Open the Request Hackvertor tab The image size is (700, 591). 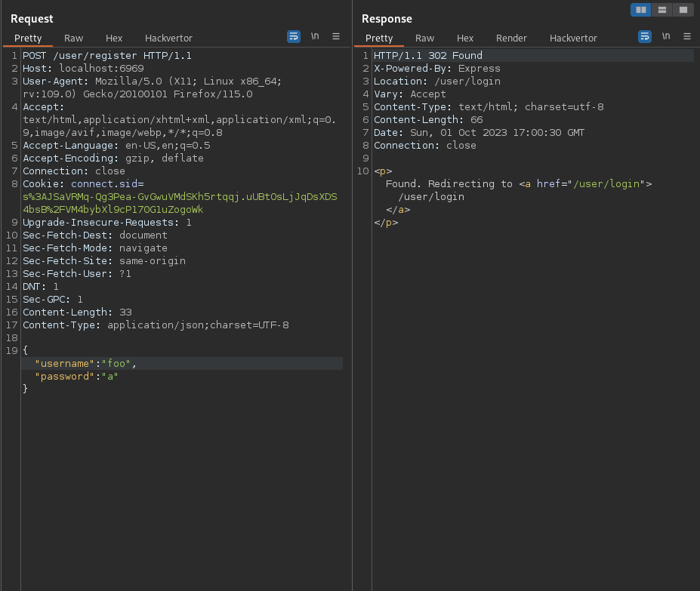tap(168, 38)
